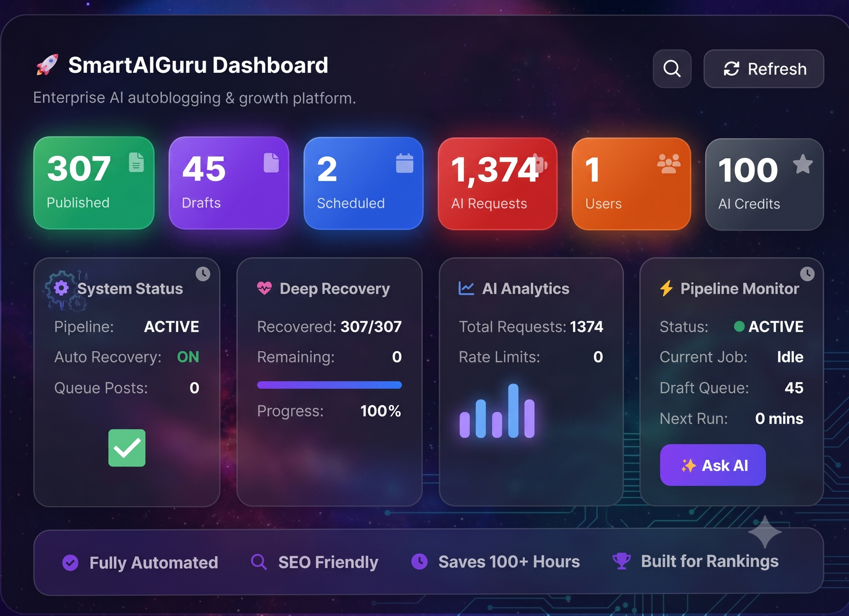Click the Enterprise AI autoblogging subtitle
Image resolution: width=849 pixels, height=616 pixels.
[194, 98]
